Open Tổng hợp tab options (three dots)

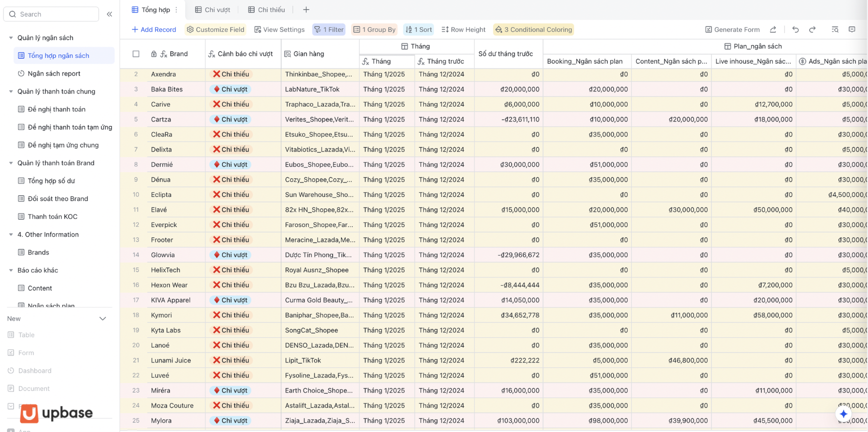[176, 9]
